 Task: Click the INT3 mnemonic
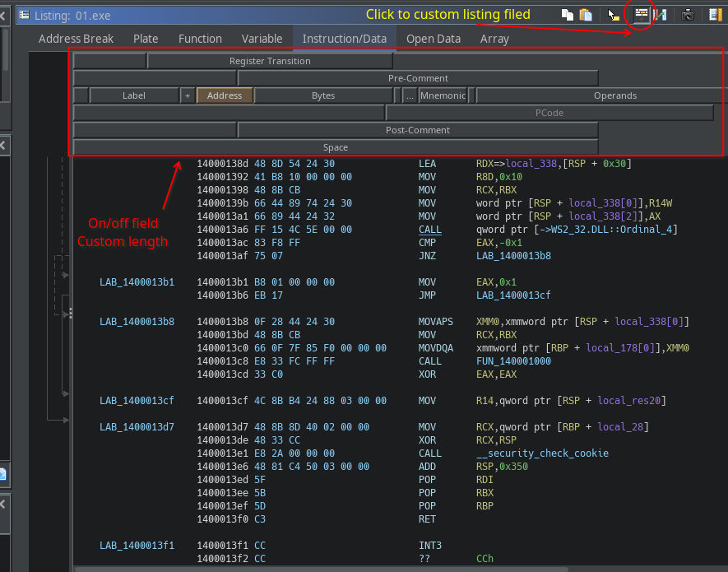[430, 545]
